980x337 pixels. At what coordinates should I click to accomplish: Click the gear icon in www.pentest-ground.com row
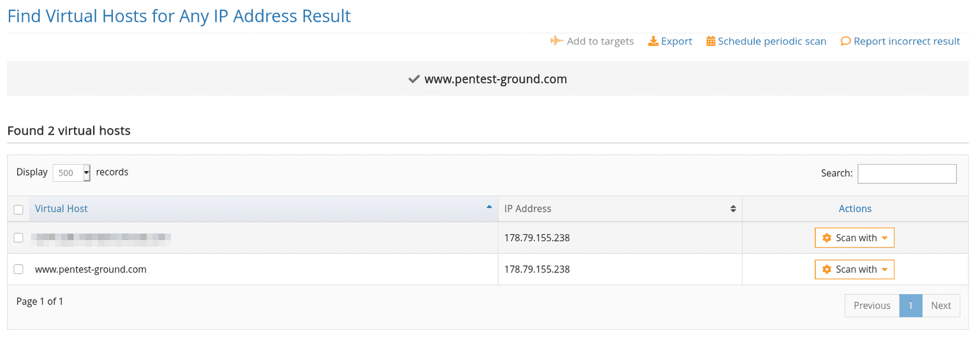(x=827, y=269)
